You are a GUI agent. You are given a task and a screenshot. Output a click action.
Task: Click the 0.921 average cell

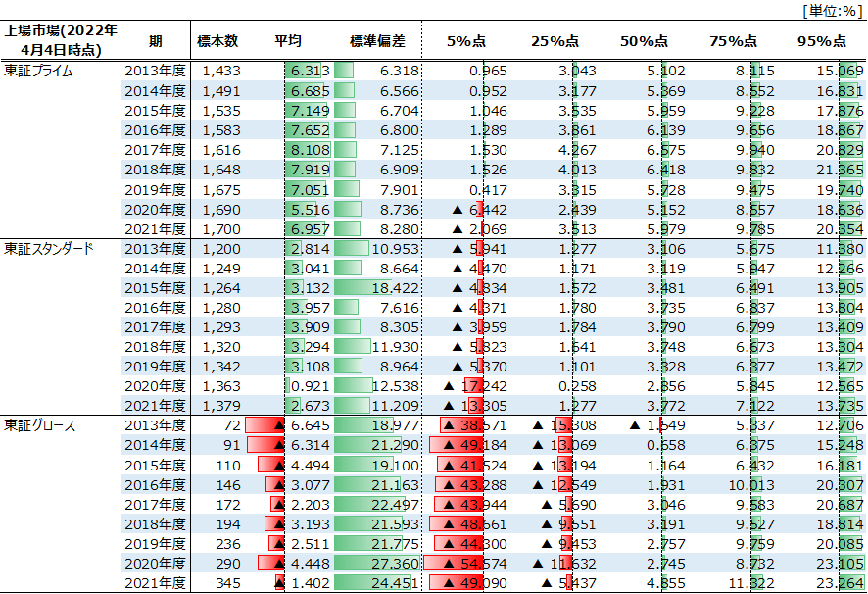coord(309,386)
